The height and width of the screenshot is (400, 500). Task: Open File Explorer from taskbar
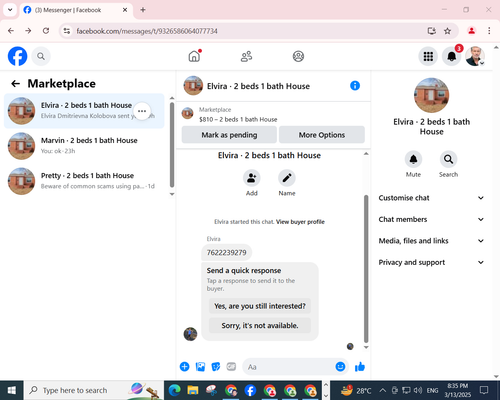point(193,390)
